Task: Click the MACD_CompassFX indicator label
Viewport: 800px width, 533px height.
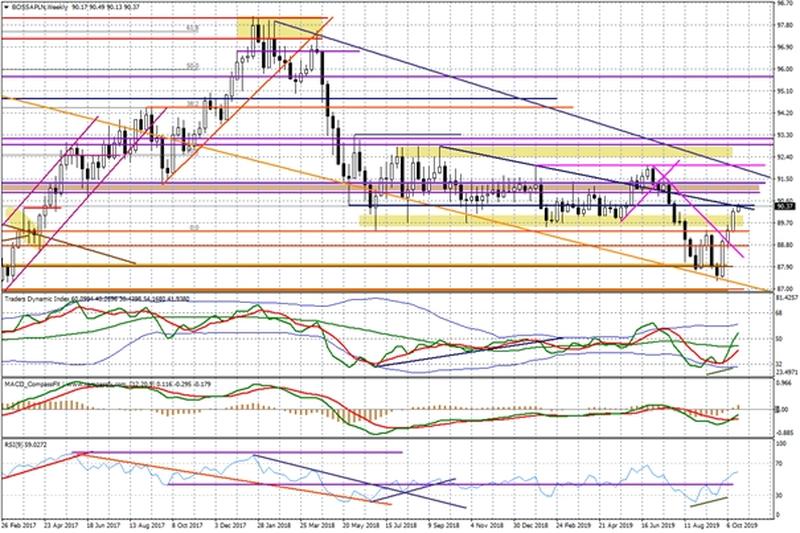Action: [x=37, y=381]
